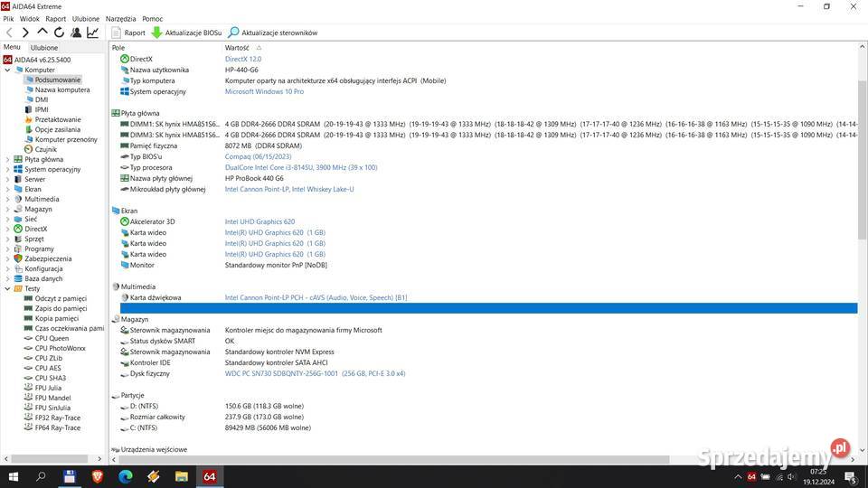Open the Widok menu

pos(29,19)
